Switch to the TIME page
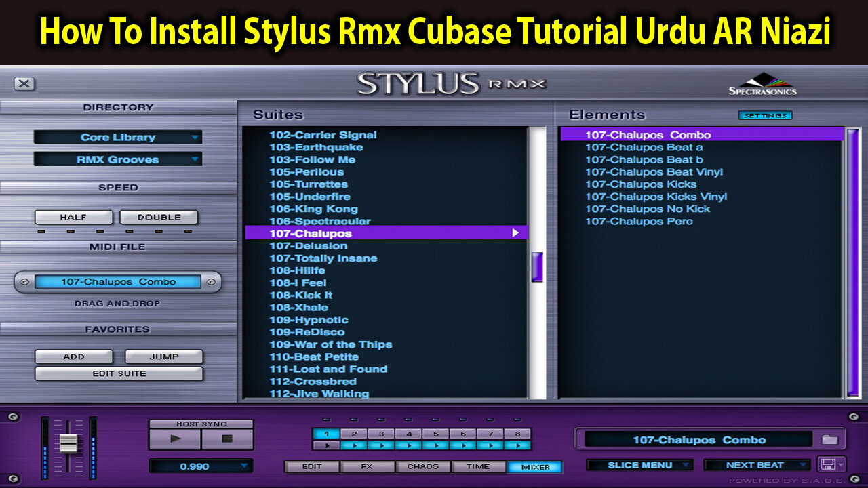868x488 pixels. point(478,466)
